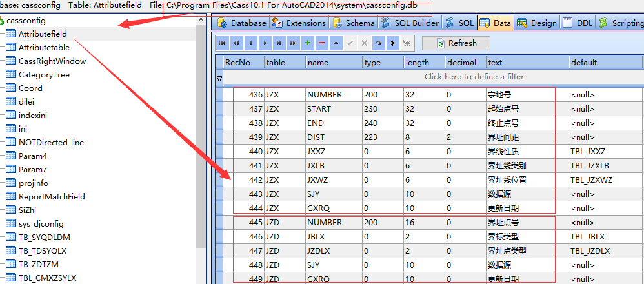Go to last record
644x284 pixels.
tap(293, 43)
